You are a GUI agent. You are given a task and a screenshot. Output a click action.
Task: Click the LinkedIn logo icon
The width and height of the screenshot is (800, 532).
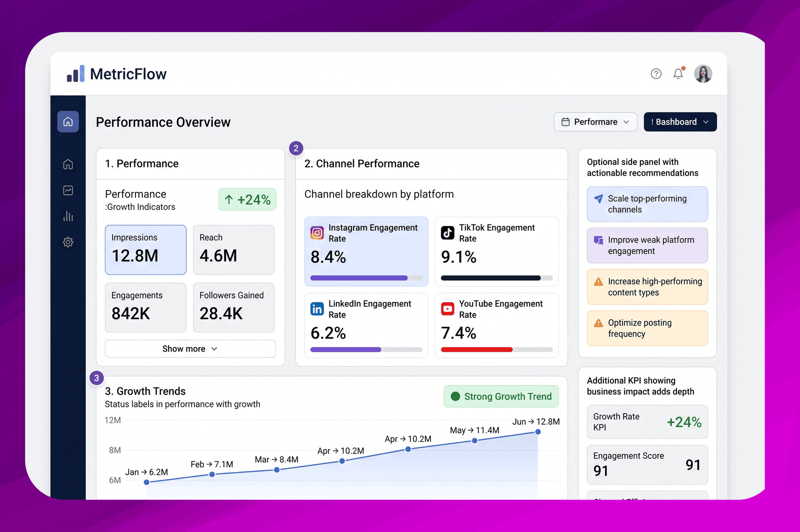tap(317, 309)
